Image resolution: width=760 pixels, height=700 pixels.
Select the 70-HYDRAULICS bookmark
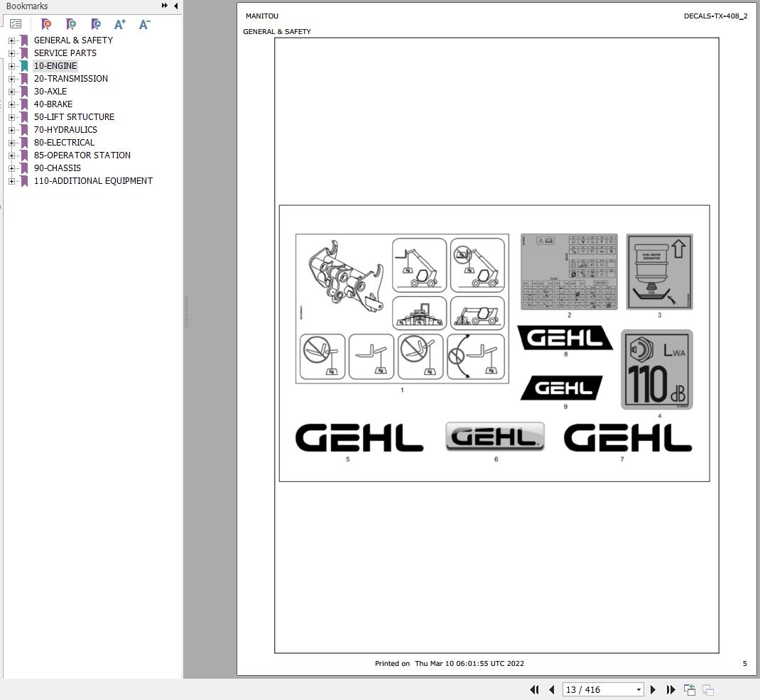65,130
